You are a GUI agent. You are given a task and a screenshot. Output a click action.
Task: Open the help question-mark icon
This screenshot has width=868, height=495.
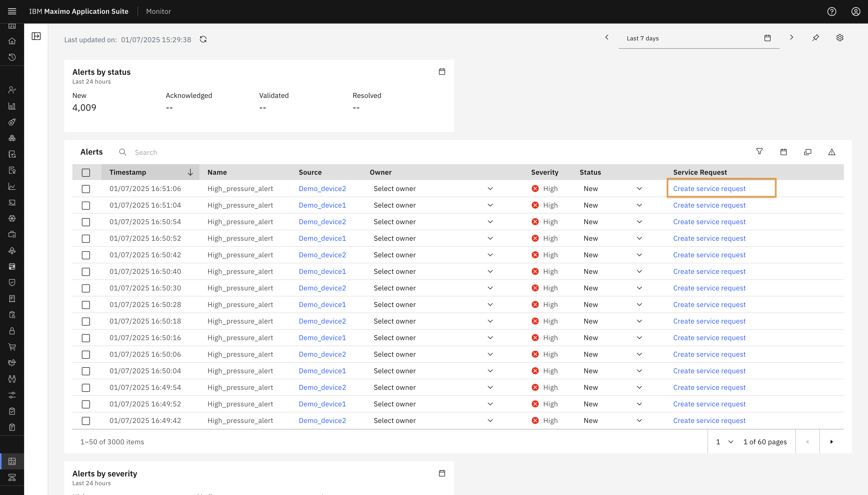[832, 12]
